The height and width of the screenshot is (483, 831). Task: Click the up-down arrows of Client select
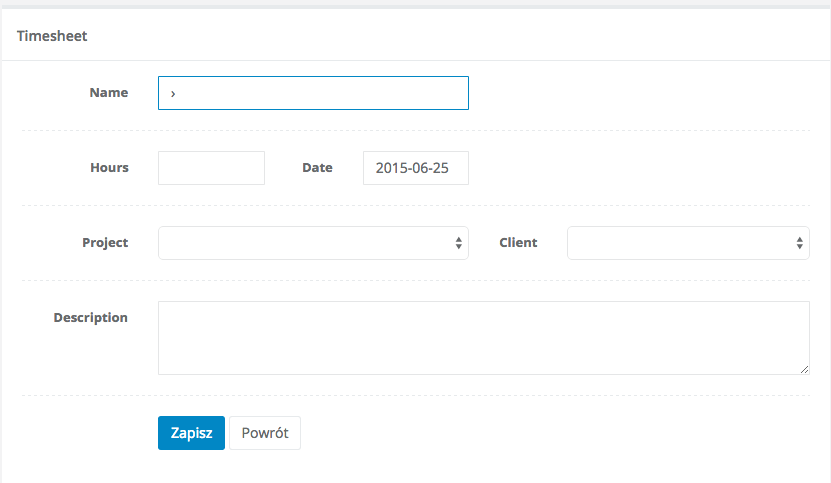(800, 243)
